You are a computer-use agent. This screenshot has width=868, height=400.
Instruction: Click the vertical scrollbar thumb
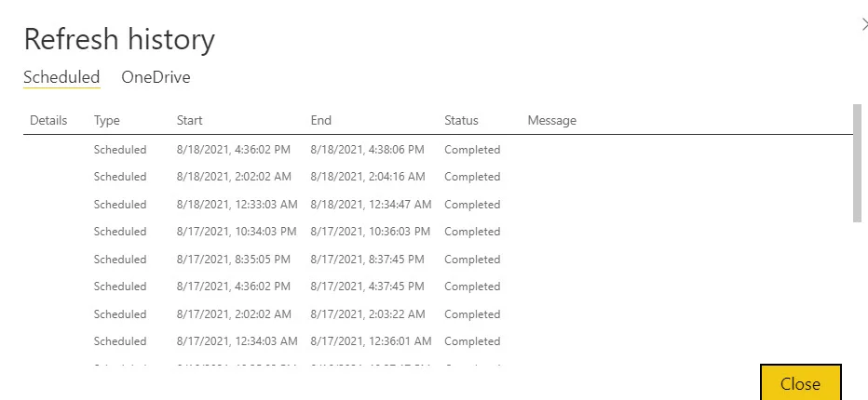pyautogui.click(x=857, y=163)
